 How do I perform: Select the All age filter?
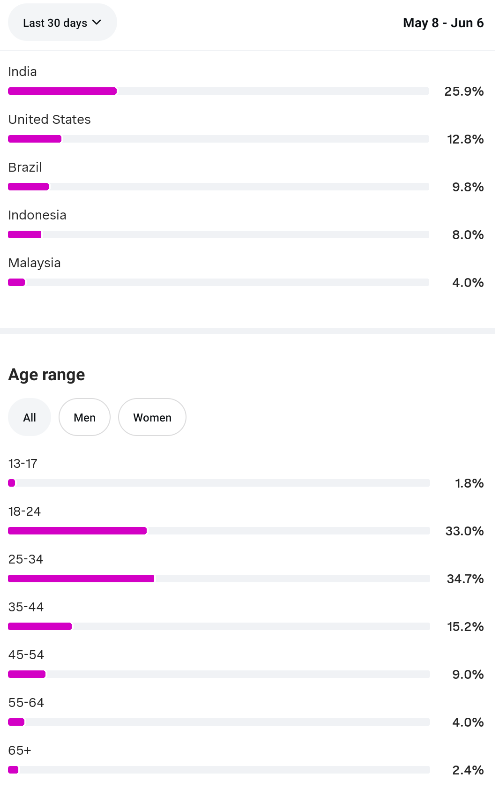tap(30, 417)
